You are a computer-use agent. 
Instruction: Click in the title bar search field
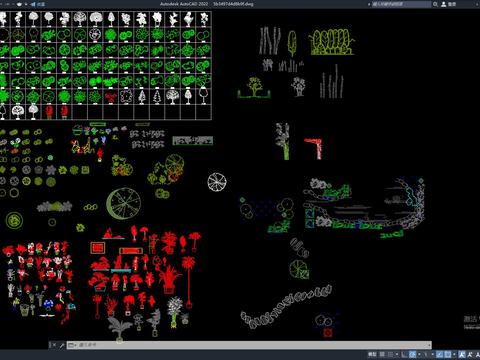pyautogui.click(x=401, y=4)
